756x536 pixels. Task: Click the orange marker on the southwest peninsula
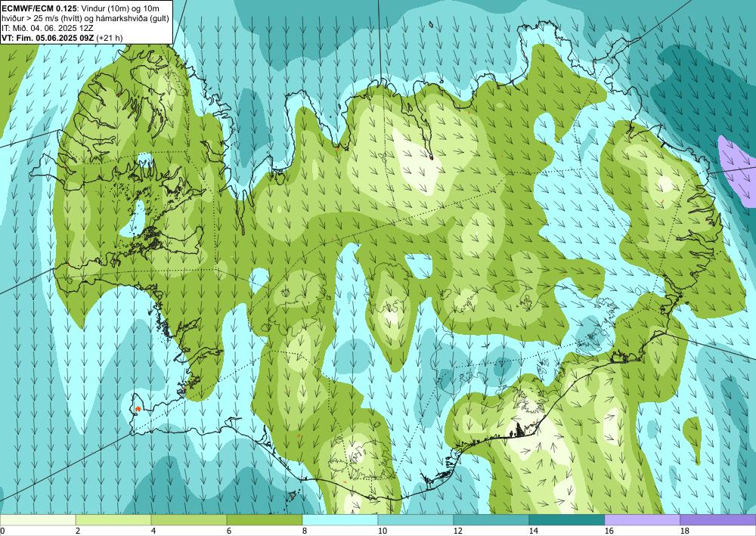click(138, 409)
